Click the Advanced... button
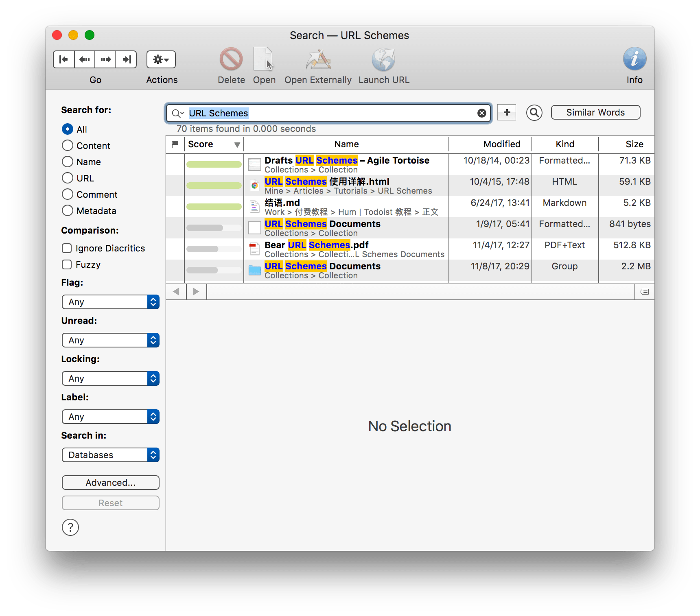700x616 pixels. 110,483
